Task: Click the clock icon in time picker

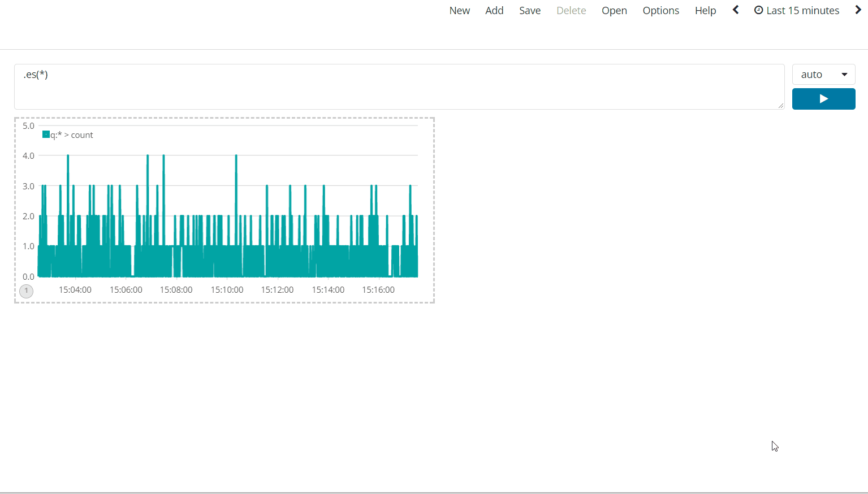Action: pyautogui.click(x=758, y=10)
